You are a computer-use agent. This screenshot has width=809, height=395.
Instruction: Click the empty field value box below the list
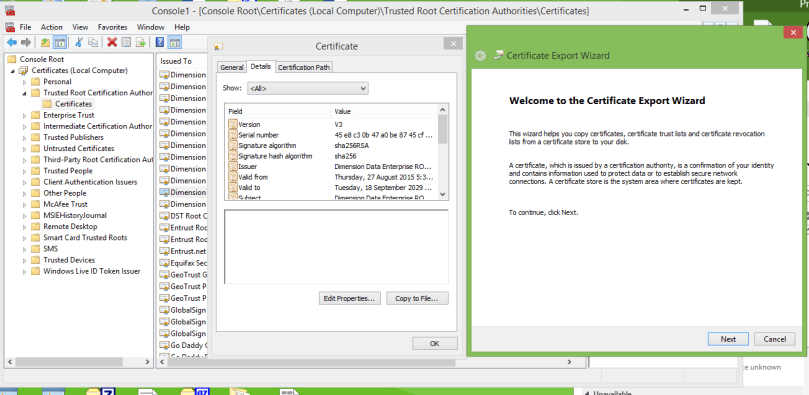(336, 246)
